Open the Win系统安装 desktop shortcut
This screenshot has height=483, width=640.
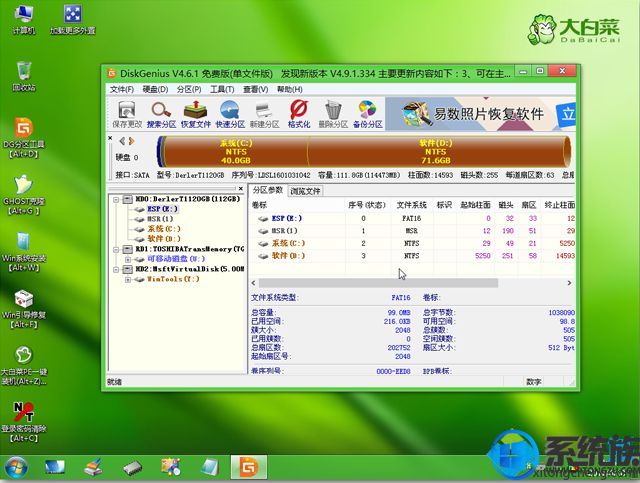(24, 252)
